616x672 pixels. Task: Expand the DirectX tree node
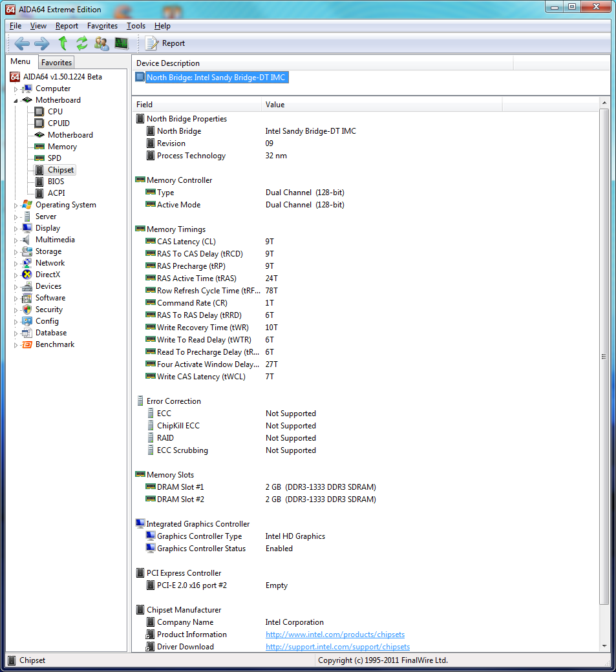[16, 275]
